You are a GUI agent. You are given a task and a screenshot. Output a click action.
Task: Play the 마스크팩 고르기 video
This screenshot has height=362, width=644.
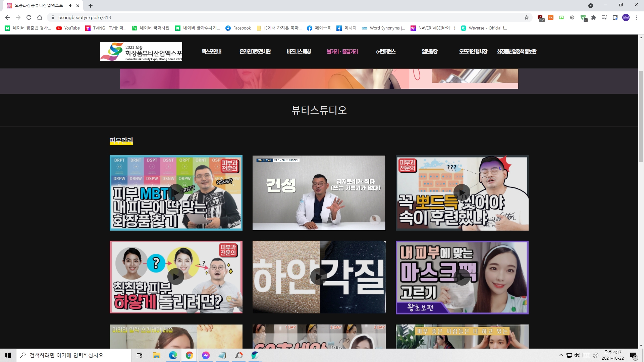462,277
